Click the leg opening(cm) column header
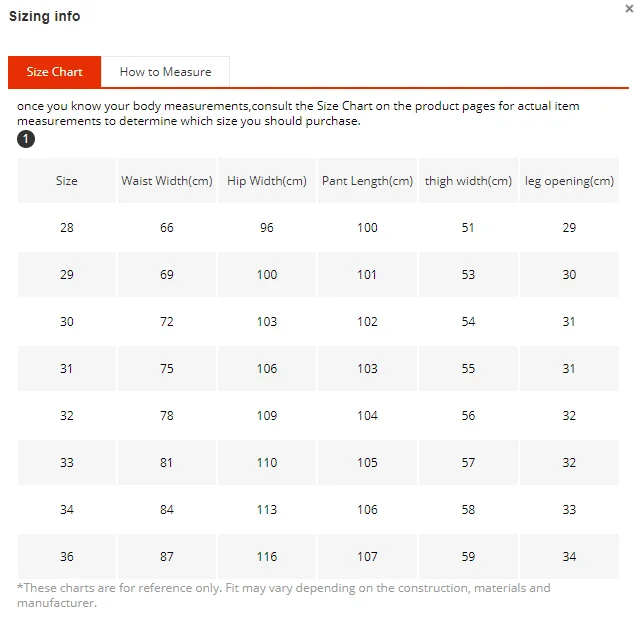Image resolution: width=641 pixels, height=627 pixels. coord(569,181)
